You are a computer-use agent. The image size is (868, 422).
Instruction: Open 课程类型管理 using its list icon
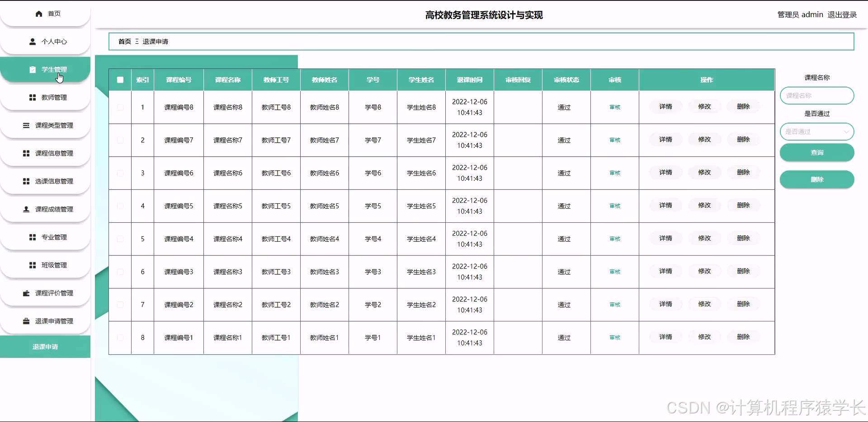[x=26, y=126]
